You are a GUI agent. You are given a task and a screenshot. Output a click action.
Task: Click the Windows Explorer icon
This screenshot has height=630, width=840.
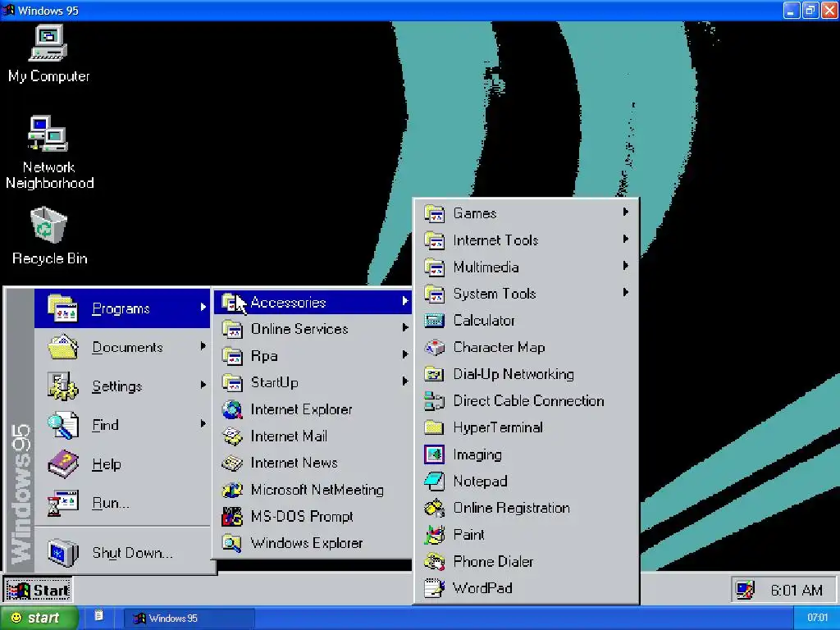tap(232, 543)
